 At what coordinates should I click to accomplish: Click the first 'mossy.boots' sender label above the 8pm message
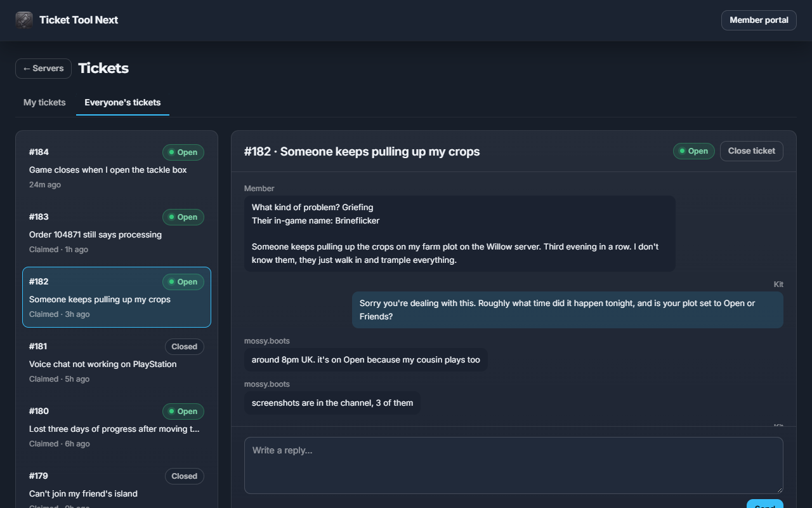tap(267, 341)
